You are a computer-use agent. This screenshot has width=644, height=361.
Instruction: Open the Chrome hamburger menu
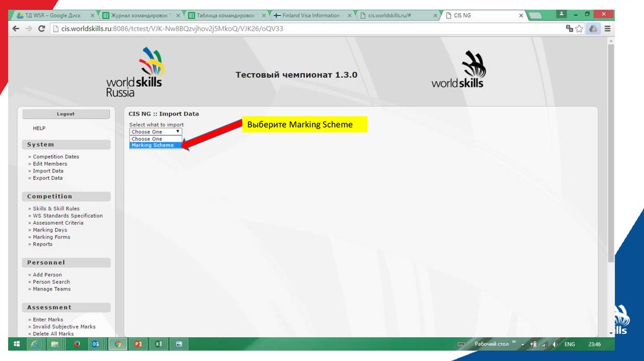click(x=608, y=28)
